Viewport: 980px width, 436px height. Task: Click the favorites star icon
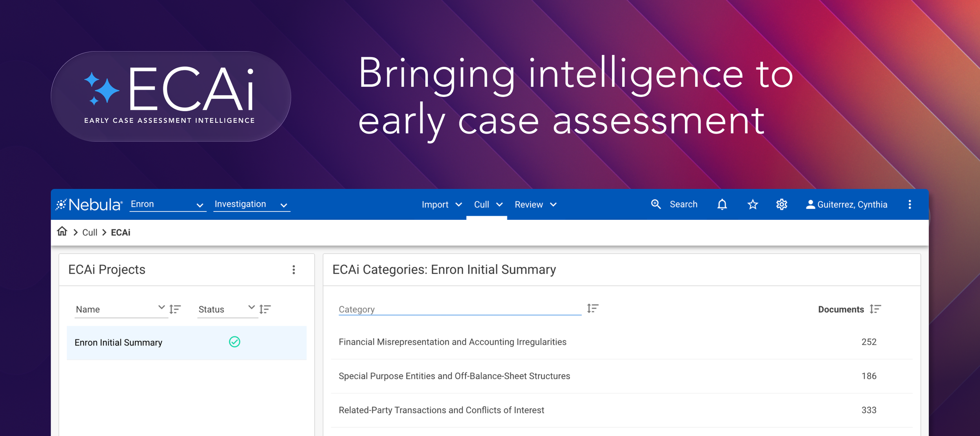pyautogui.click(x=753, y=204)
